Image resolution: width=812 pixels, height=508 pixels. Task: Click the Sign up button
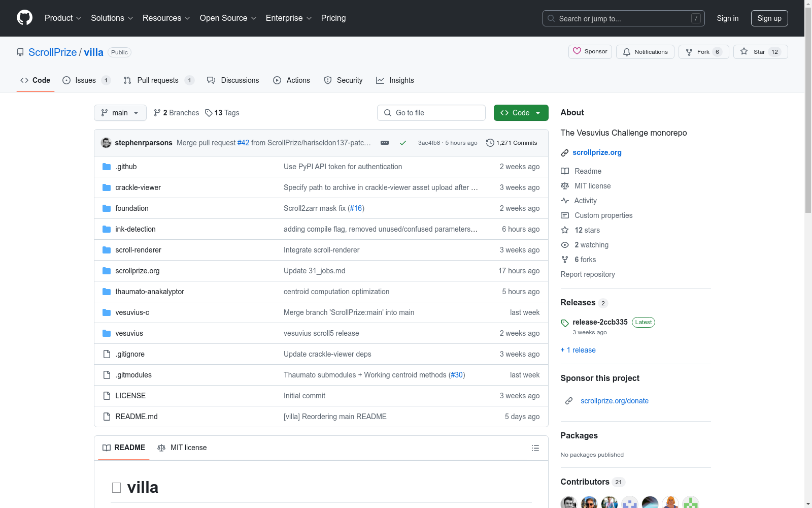(769, 18)
